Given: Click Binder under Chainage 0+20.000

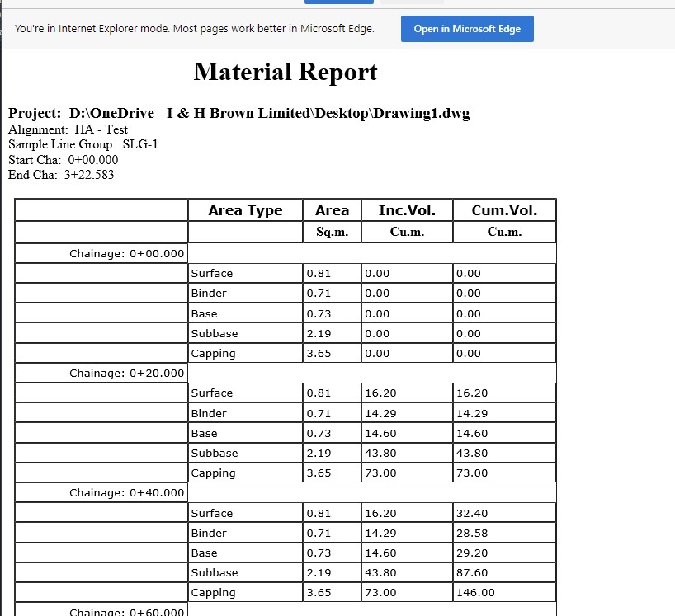Looking at the screenshot, I should [209, 413].
